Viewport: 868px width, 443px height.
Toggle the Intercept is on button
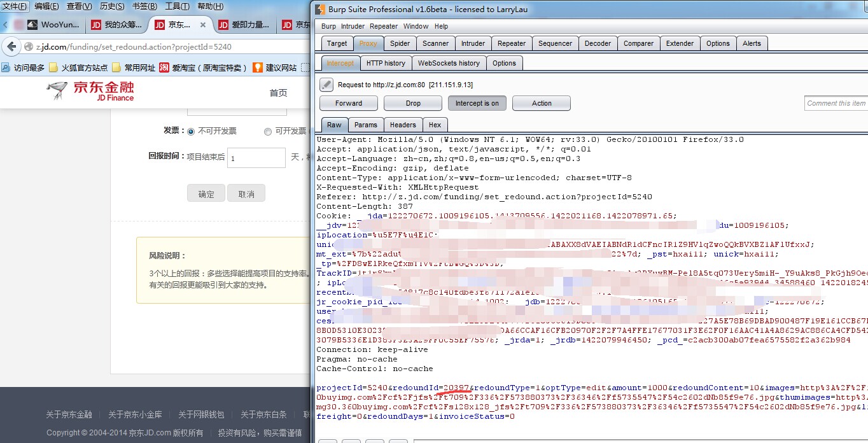477,103
